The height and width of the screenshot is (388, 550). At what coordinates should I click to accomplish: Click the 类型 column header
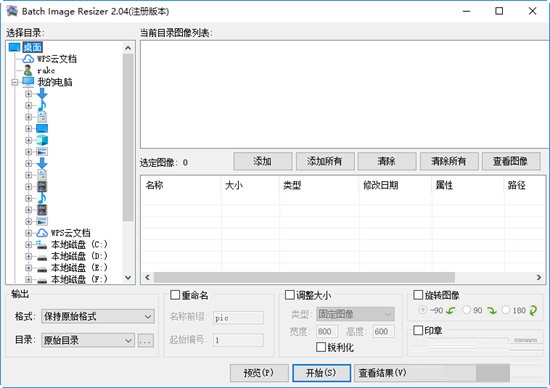point(319,185)
